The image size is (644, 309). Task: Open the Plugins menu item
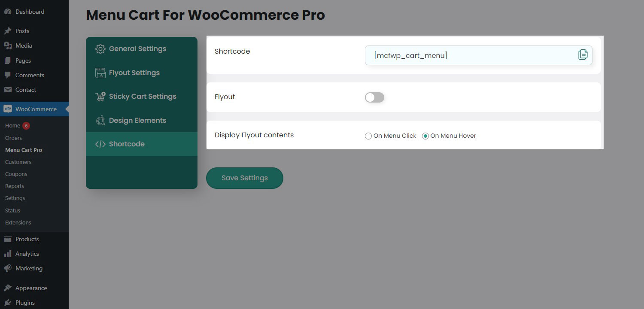coord(34,303)
